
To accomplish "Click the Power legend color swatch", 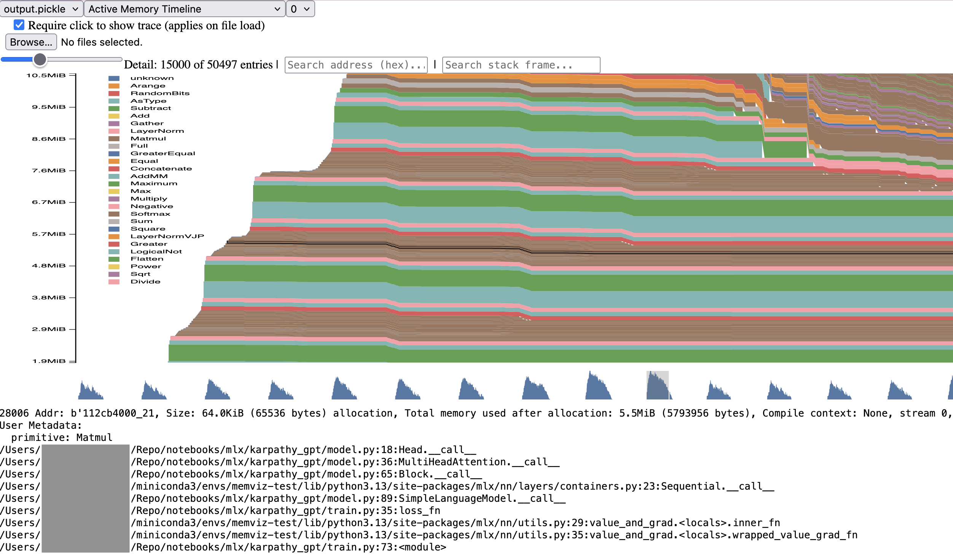I will coord(114,267).
